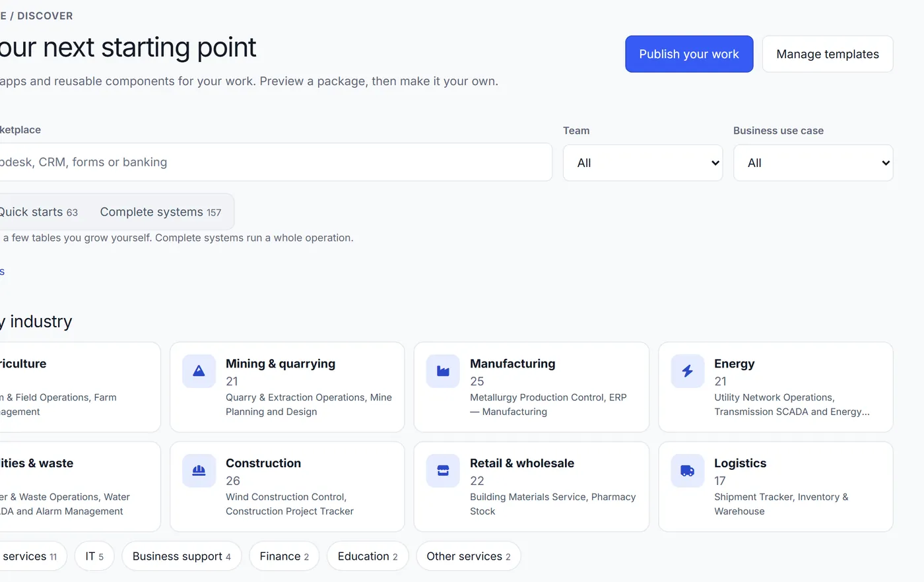Click the DISCOVER breadcrumb
The width and height of the screenshot is (924, 582).
coord(45,16)
